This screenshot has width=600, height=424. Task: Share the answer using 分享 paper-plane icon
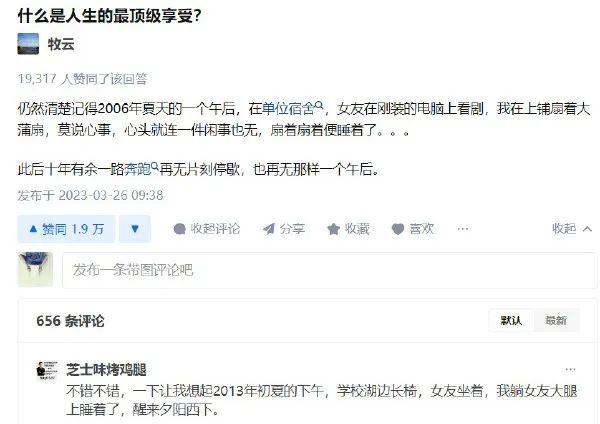coord(284,229)
